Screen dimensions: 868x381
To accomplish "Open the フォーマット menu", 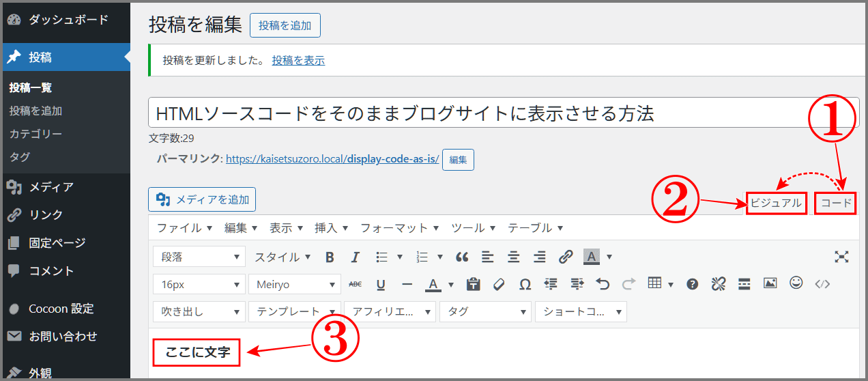I will [x=399, y=228].
